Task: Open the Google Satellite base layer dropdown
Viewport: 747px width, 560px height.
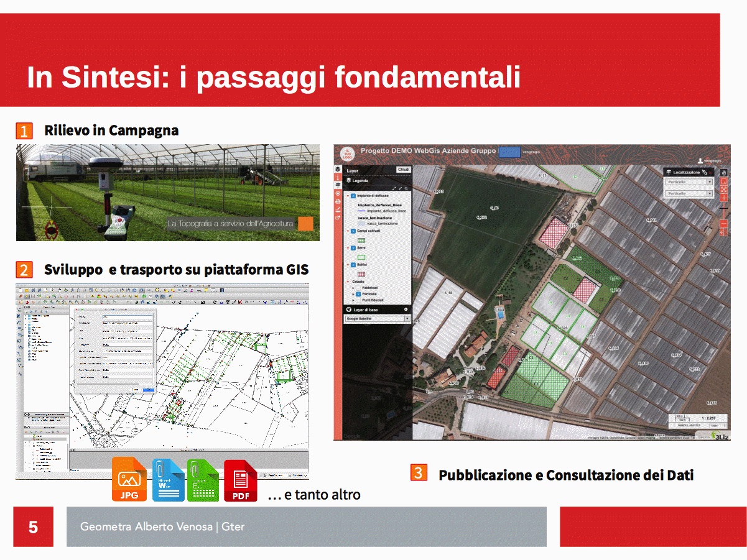Action: pos(378,319)
